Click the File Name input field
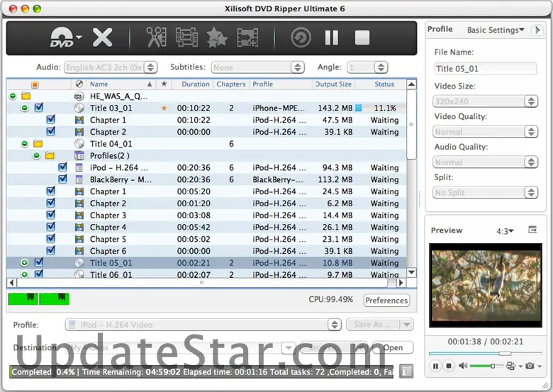Viewport: 553px width, 392px height. tap(486, 69)
